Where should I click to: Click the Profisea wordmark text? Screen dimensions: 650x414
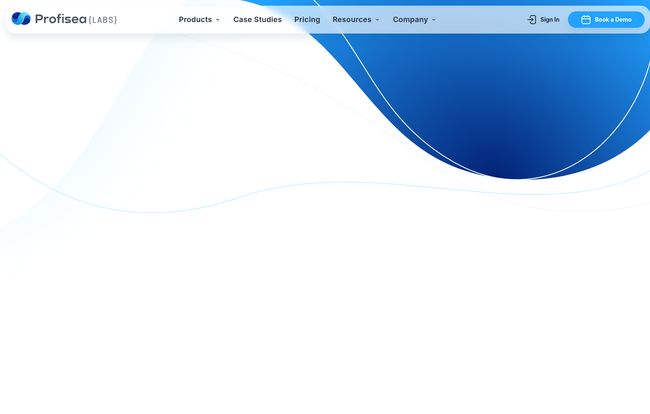click(x=61, y=19)
